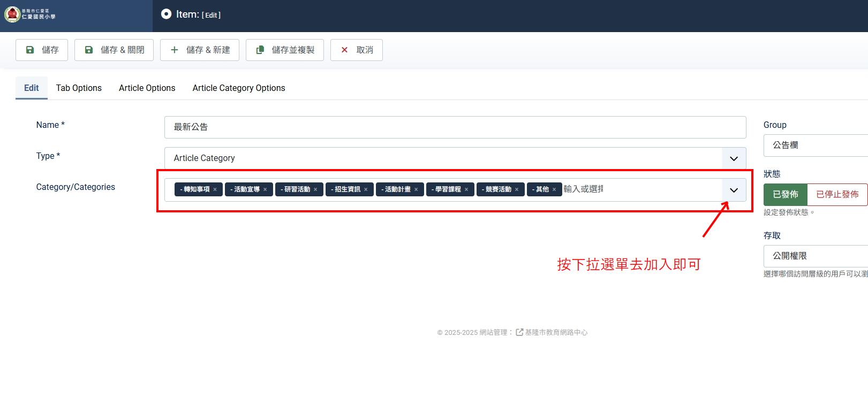
Task: Remove the 學習課程 category tag
Action: 466,189
